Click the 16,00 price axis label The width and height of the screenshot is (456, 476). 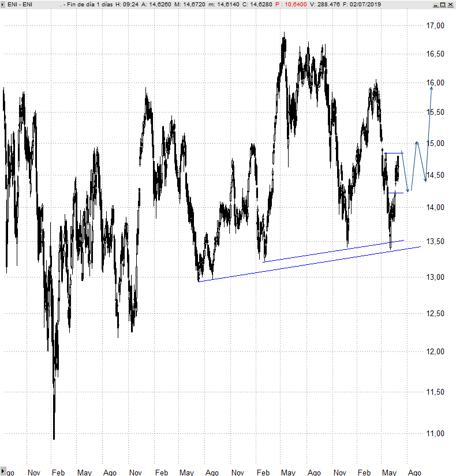[x=435, y=83]
